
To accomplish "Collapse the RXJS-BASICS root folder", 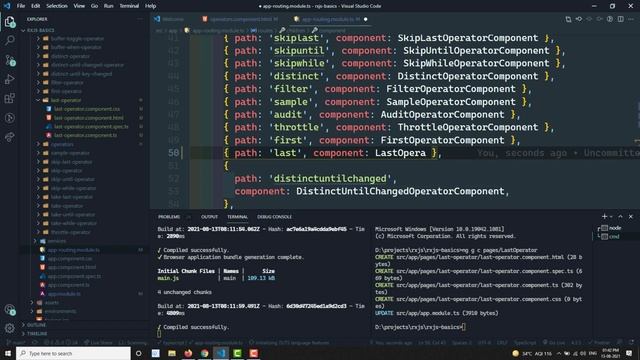I will 38,30.
